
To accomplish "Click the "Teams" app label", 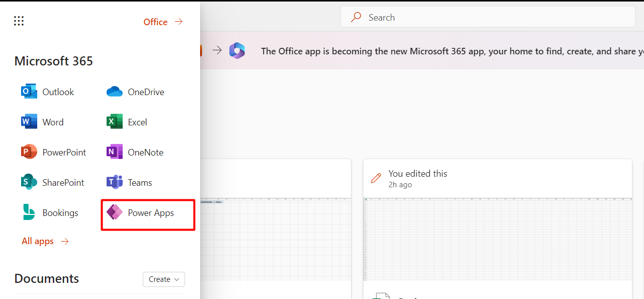I will coord(140,183).
